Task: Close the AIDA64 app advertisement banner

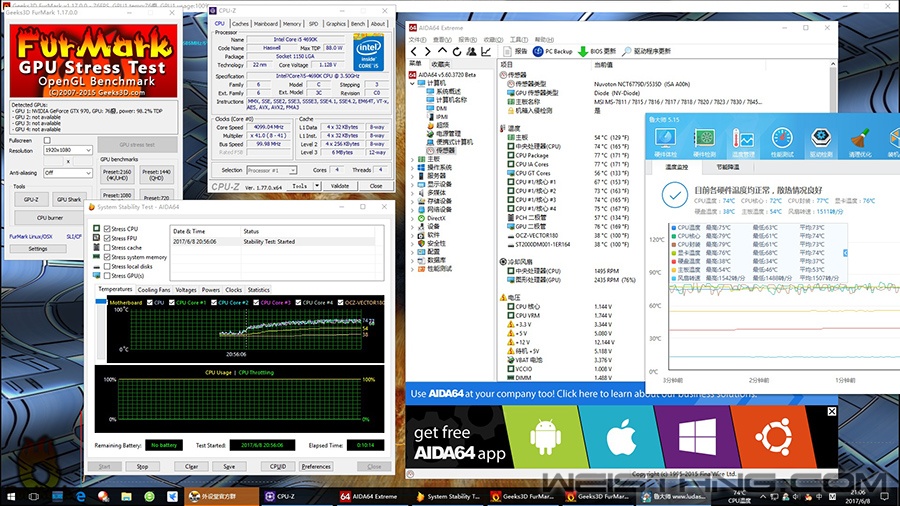Action: click(x=832, y=411)
